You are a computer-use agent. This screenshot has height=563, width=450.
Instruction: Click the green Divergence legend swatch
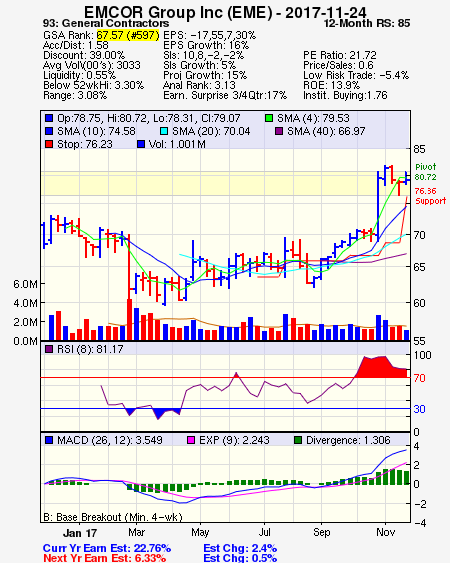298,440
